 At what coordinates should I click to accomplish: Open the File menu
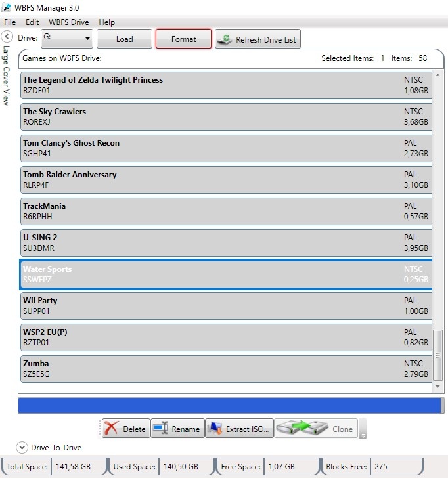10,22
